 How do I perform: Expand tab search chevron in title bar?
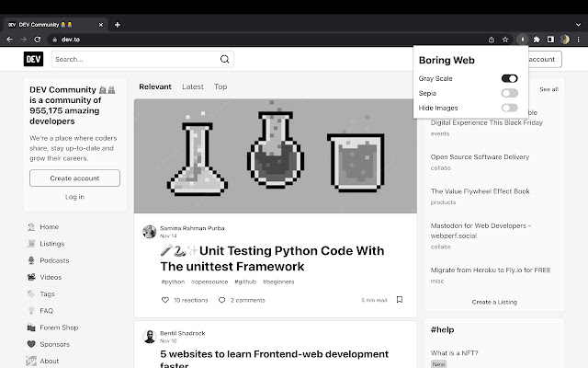pyautogui.click(x=578, y=25)
